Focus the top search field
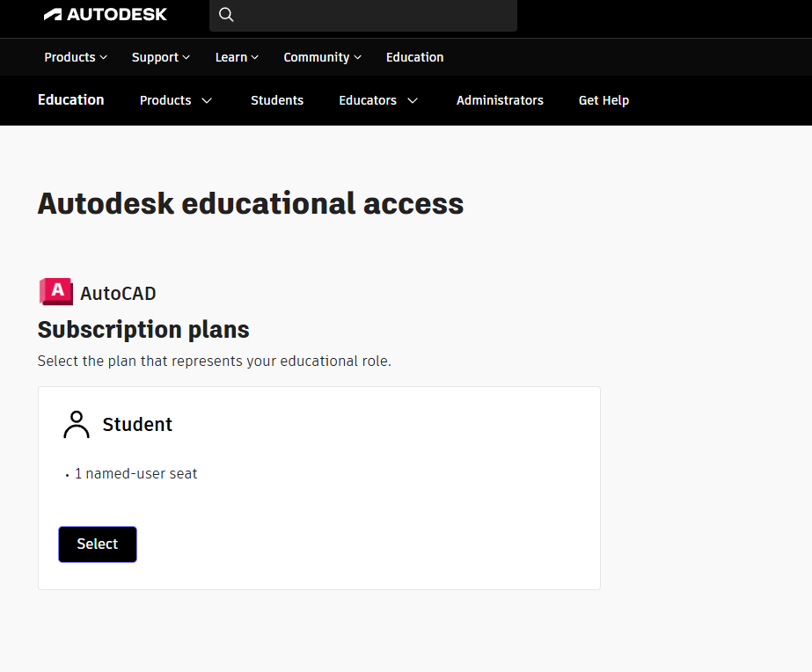 coord(363,15)
